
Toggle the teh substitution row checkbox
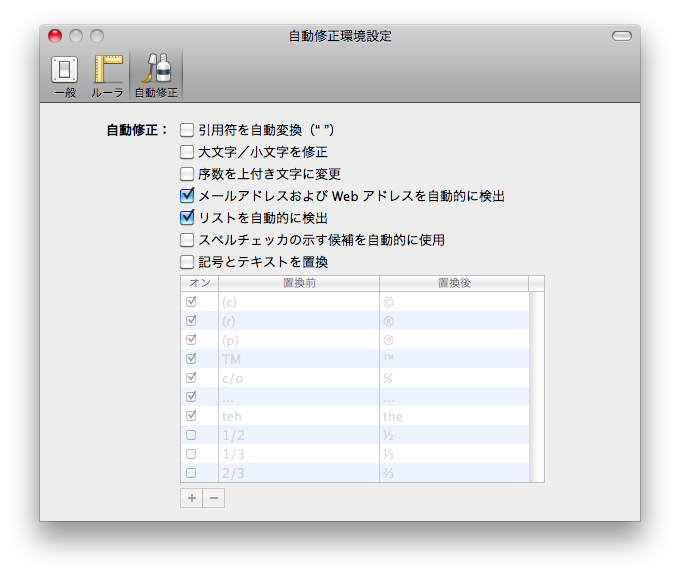191,416
